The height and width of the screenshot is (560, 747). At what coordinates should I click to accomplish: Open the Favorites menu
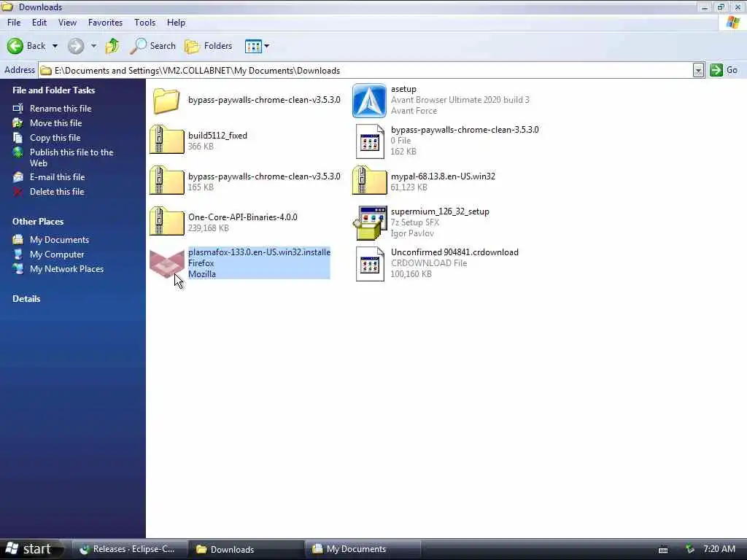click(105, 23)
